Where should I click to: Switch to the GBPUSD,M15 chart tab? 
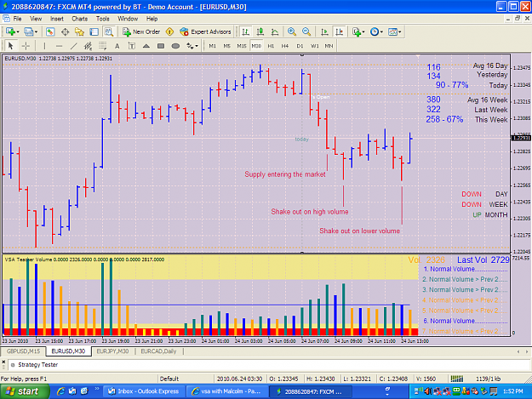[23, 351]
